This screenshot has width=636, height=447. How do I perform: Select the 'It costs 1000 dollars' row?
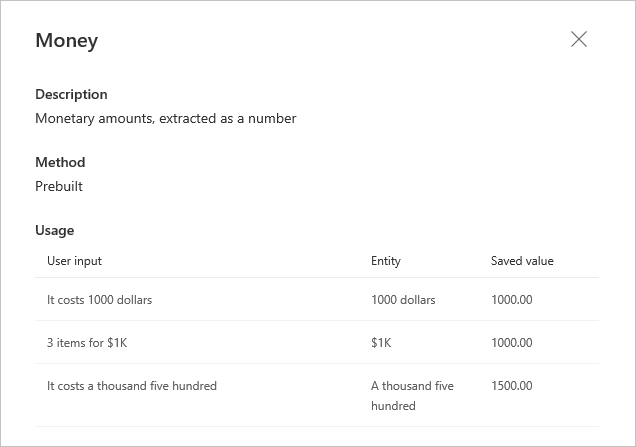tap(99, 299)
